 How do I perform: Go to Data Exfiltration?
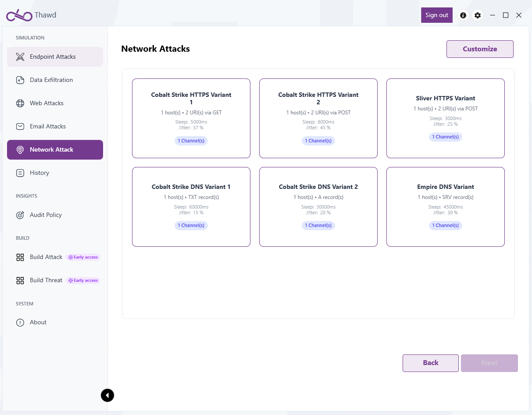pyautogui.click(x=55, y=80)
